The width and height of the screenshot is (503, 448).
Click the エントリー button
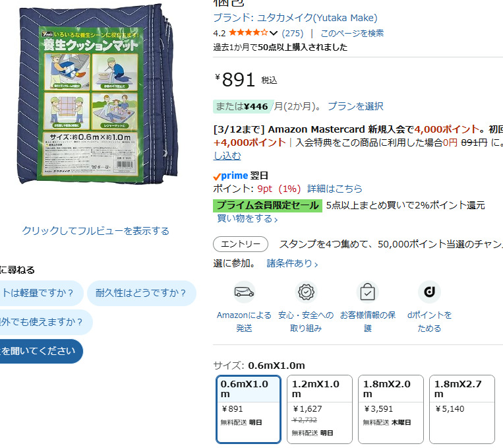pyautogui.click(x=241, y=244)
